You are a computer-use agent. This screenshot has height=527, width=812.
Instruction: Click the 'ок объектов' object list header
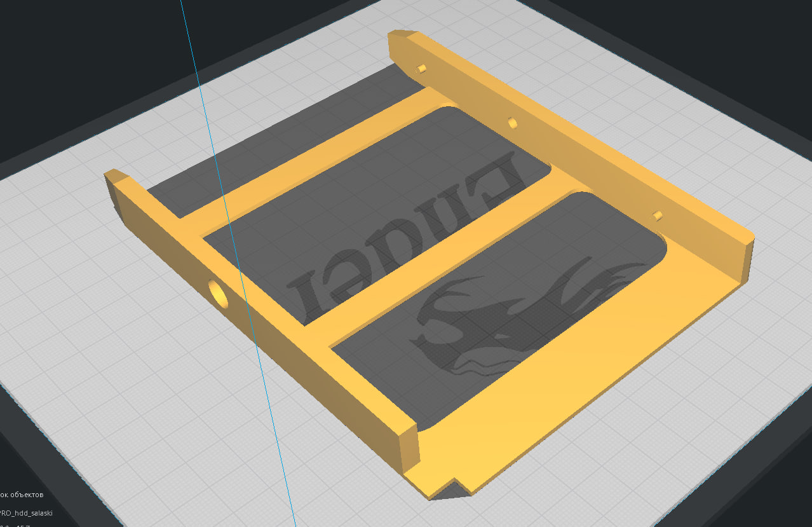(22, 495)
